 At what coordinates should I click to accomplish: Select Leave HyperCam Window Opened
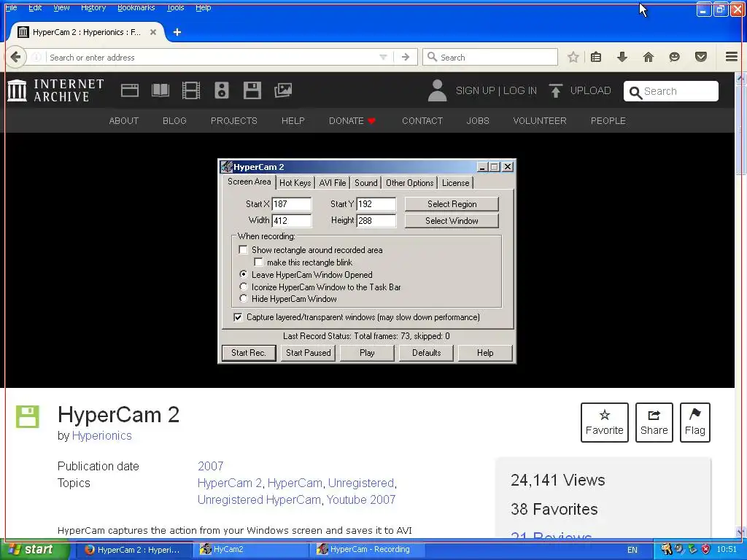pyautogui.click(x=244, y=274)
